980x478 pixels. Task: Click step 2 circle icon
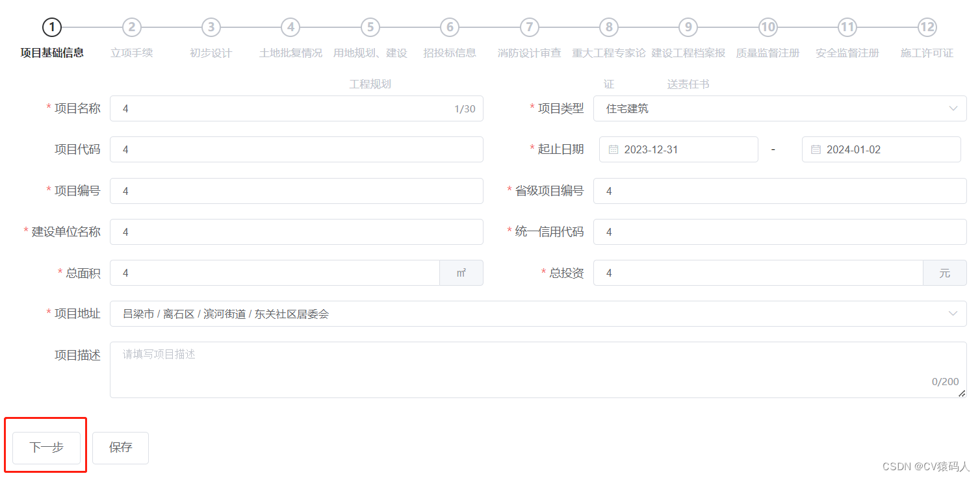[x=131, y=27]
